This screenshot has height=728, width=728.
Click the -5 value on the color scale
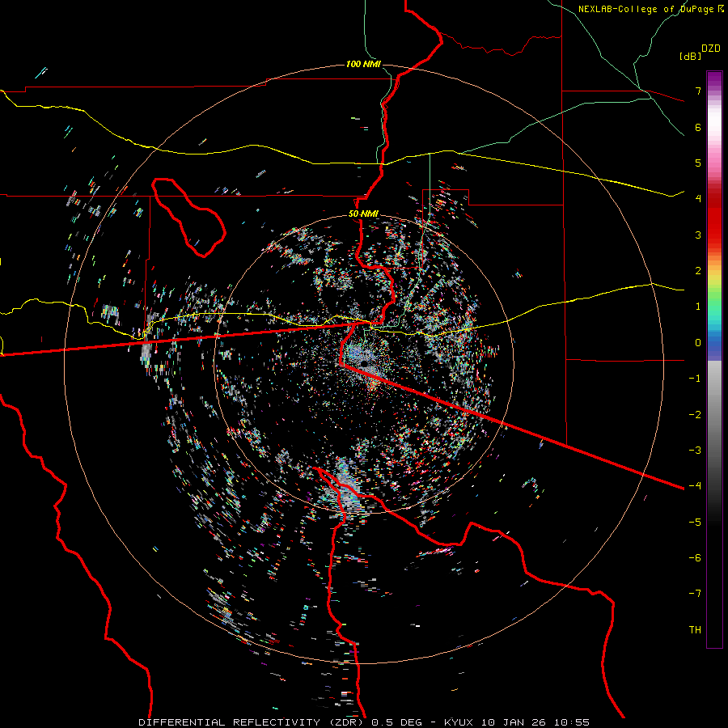(x=695, y=523)
